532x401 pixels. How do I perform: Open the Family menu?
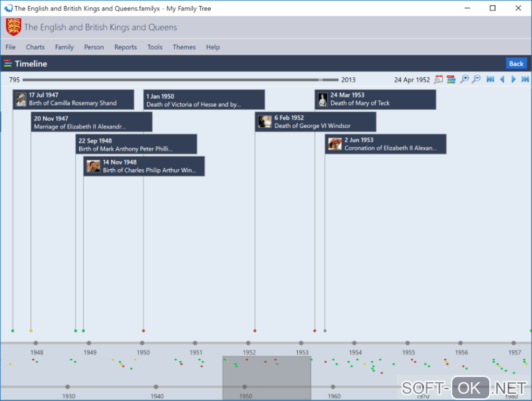(65, 47)
